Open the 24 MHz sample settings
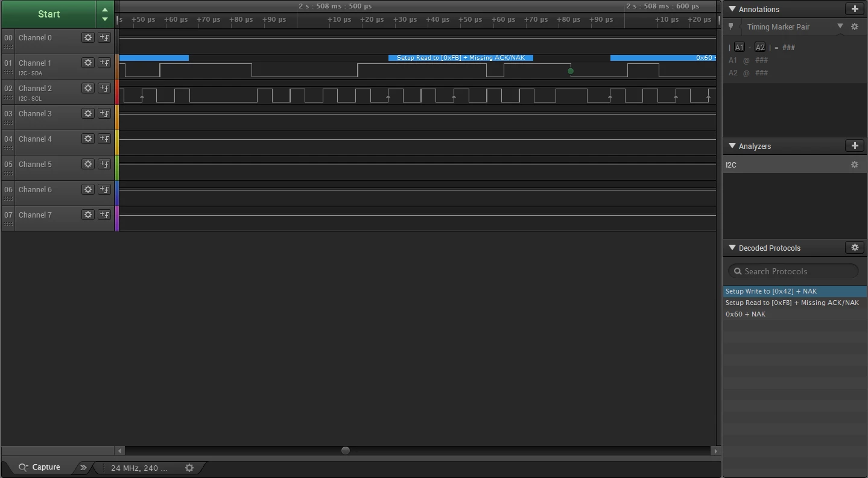This screenshot has height=478, width=868. [x=139, y=468]
